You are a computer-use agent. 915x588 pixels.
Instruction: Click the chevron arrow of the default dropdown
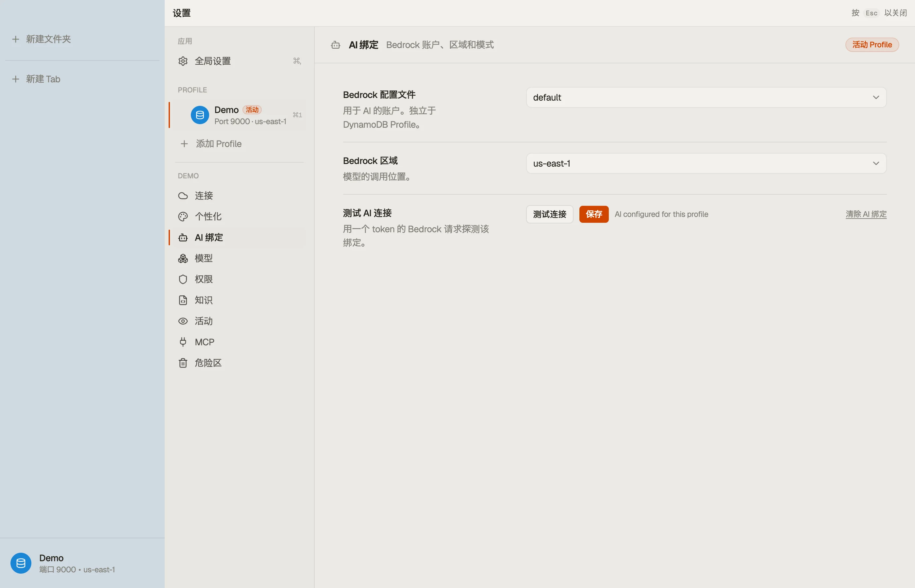[x=876, y=97]
